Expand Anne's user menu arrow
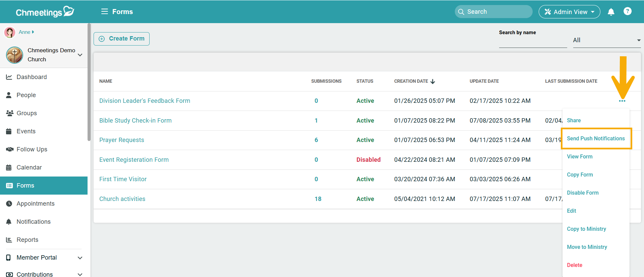 pos(33,32)
